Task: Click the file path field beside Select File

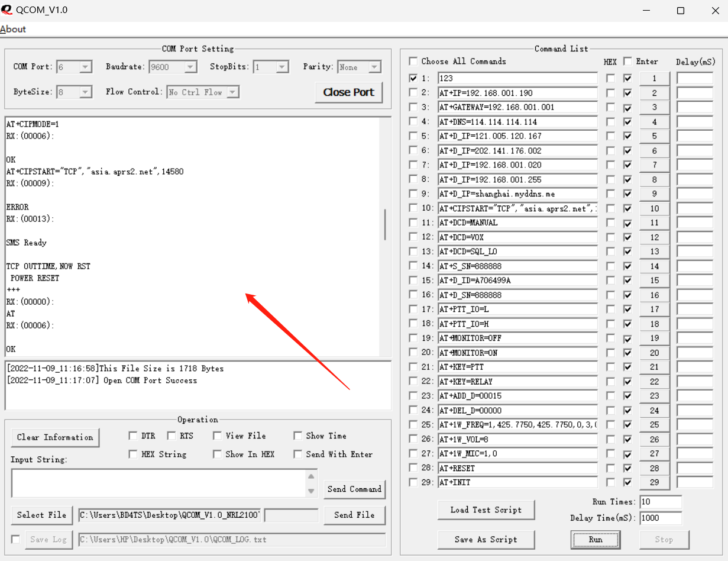Action: tap(170, 515)
